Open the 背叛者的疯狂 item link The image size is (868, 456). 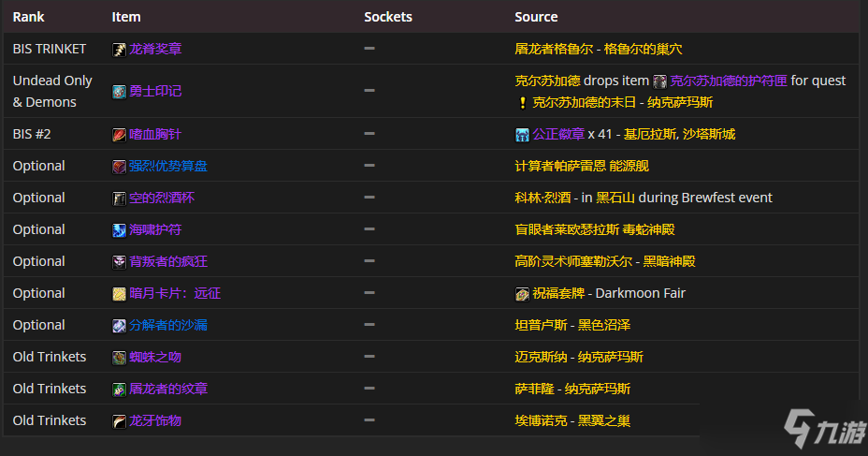tap(168, 261)
